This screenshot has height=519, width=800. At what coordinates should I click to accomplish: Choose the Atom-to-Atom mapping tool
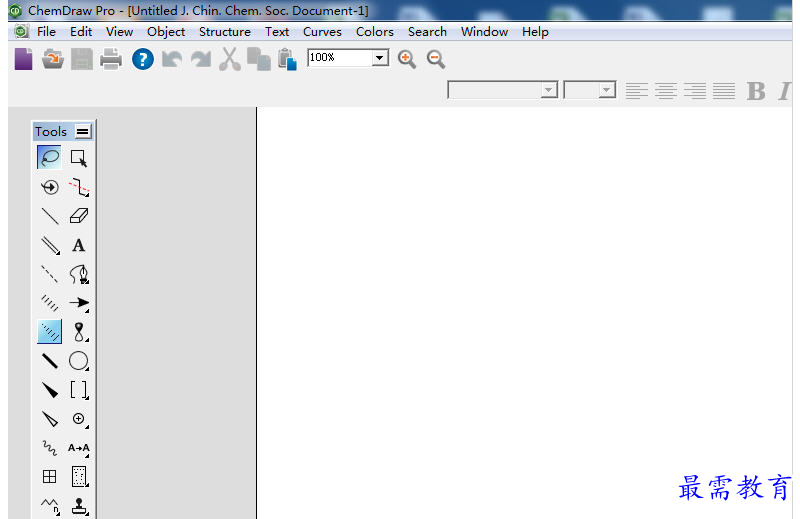tap(79, 448)
